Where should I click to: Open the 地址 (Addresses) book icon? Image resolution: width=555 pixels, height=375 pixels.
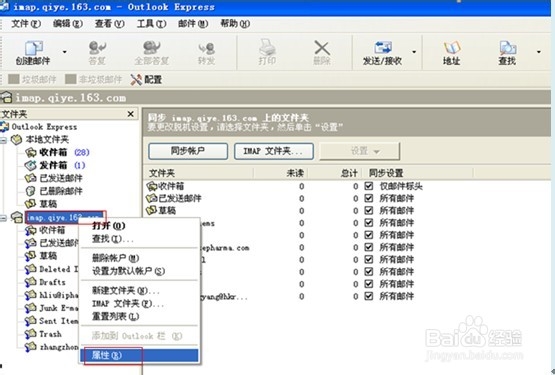(x=451, y=52)
